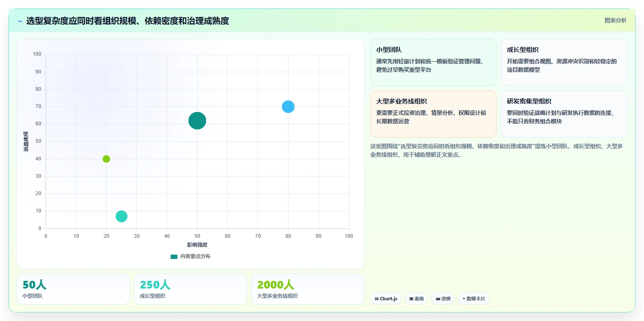The height and width of the screenshot is (321, 644).
Task: Click the 图表分析 label in header
Action: click(615, 20)
